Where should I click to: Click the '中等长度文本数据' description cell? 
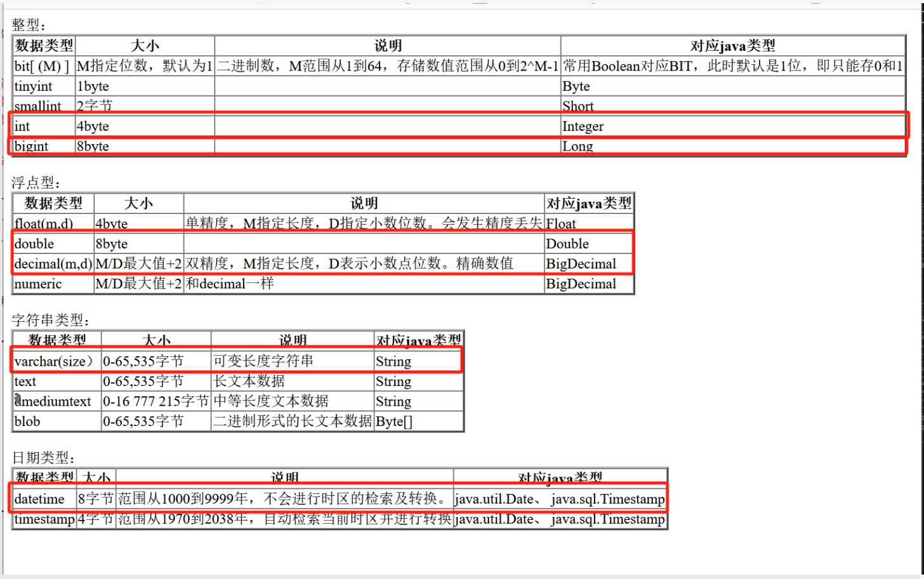click(x=293, y=401)
